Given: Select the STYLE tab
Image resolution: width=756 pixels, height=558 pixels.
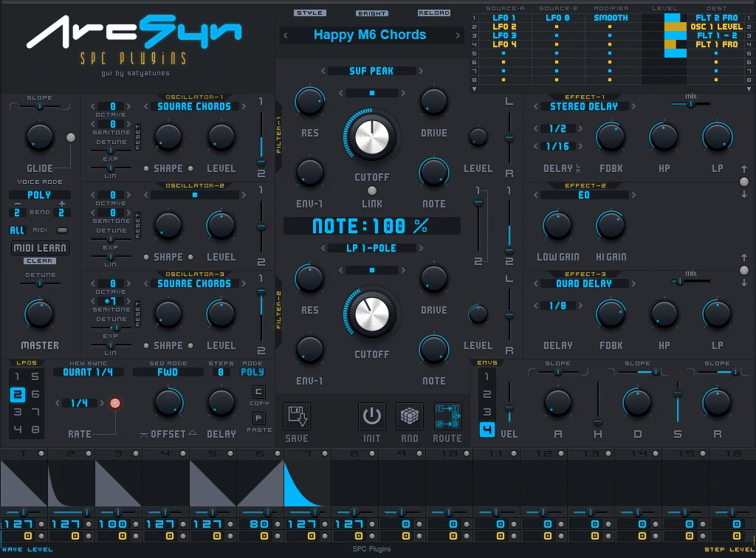Looking at the screenshot, I should (x=311, y=13).
